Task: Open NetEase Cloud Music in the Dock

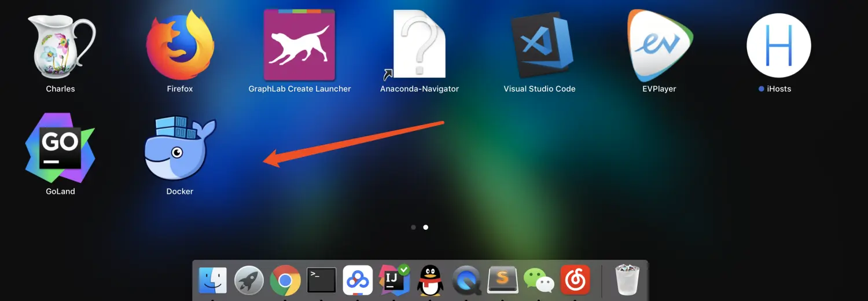Action: [575, 281]
